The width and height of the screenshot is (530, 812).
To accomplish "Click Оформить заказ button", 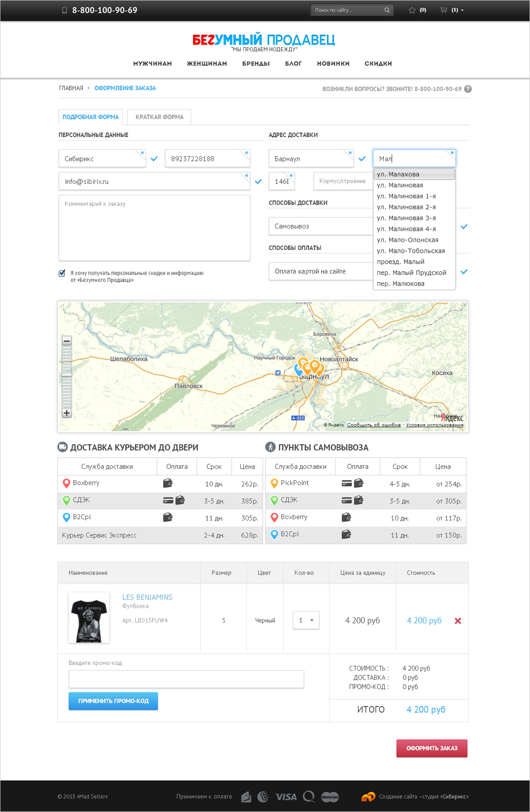I will (432, 748).
